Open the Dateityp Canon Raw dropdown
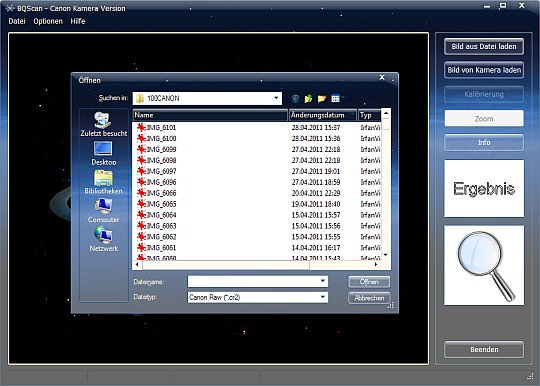 coord(323,297)
